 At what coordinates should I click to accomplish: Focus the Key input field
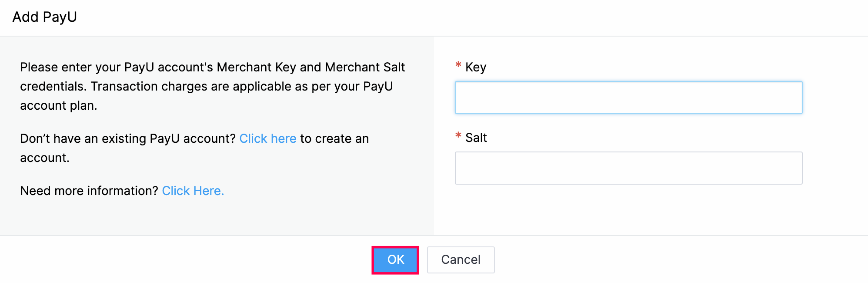(628, 98)
